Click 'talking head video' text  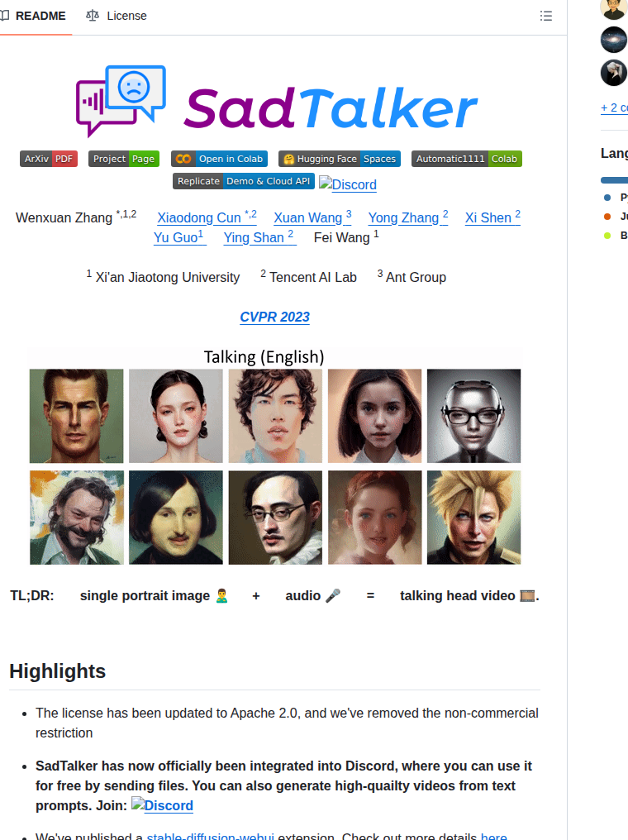pyautogui.click(x=457, y=596)
